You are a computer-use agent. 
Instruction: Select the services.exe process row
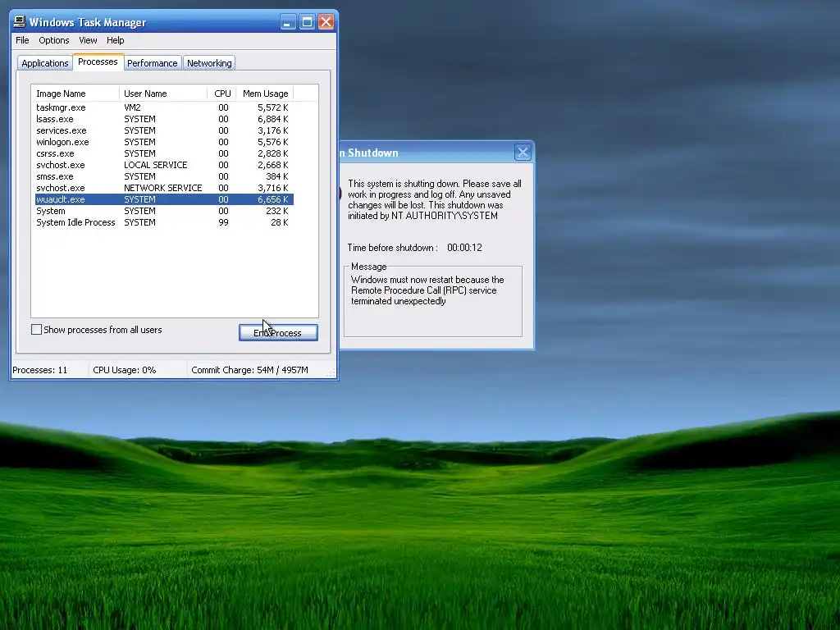point(164,130)
